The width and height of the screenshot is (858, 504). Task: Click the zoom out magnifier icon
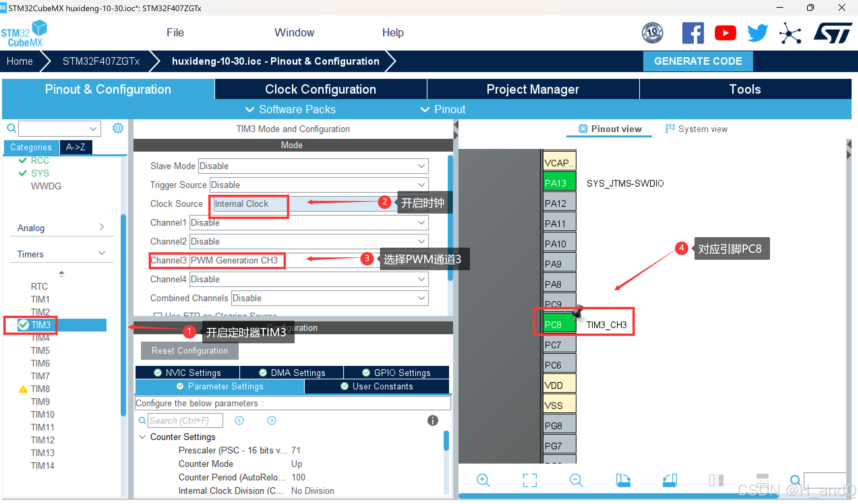(x=576, y=480)
